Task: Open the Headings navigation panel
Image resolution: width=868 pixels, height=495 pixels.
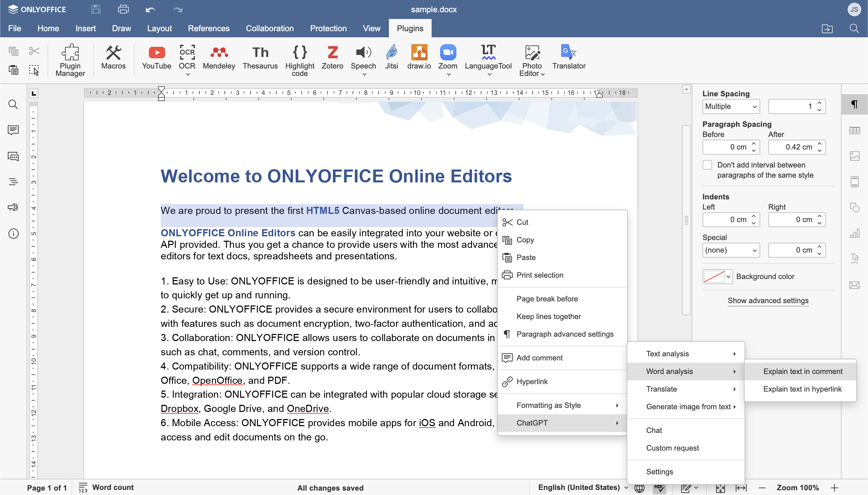Action: 13,182
